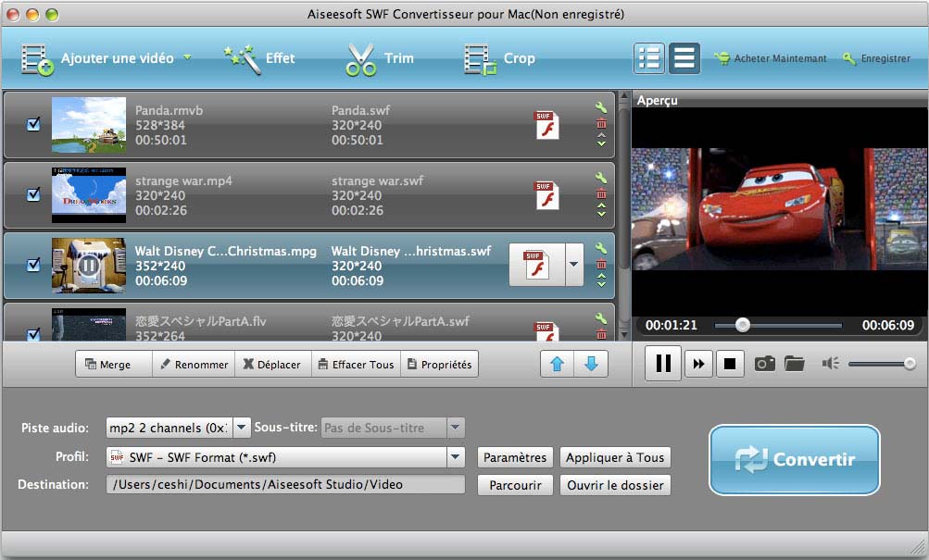Screen dimensions: 929x560
Task: Click Renommer button
Action: pos(194,364)
